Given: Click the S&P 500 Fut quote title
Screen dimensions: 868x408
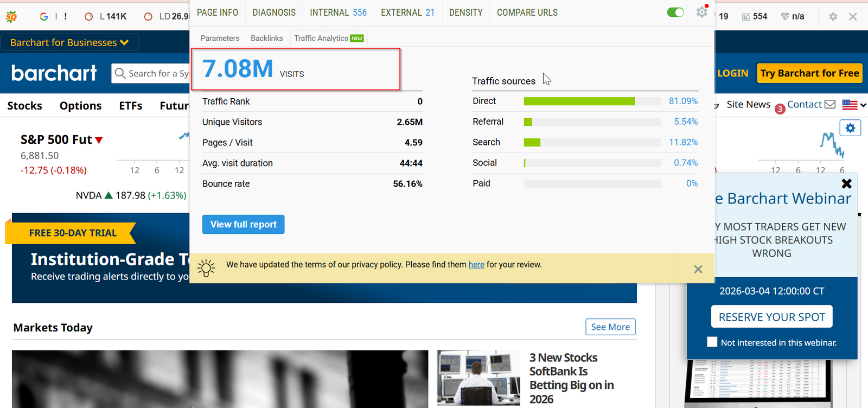Looking at the screenshot, I should click(56, 139).
